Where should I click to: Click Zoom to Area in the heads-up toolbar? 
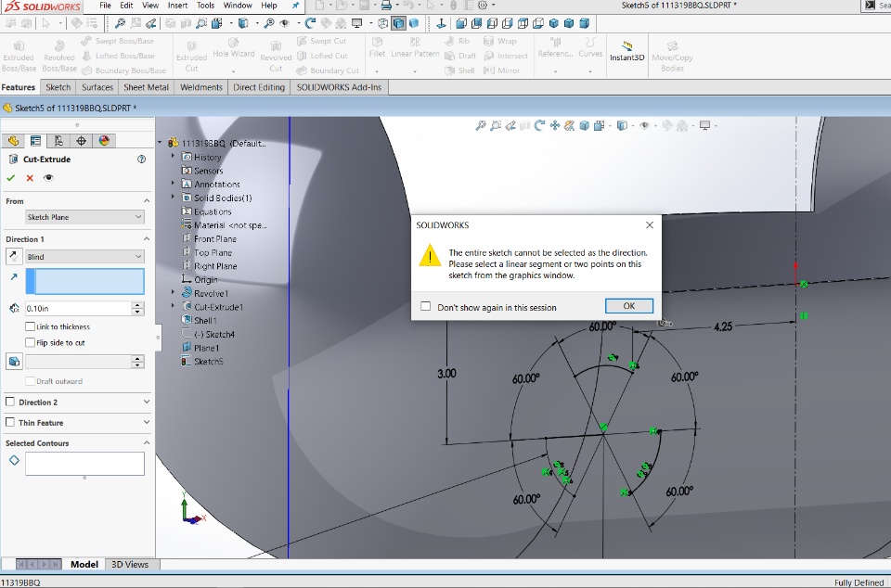tap(496, 125)
